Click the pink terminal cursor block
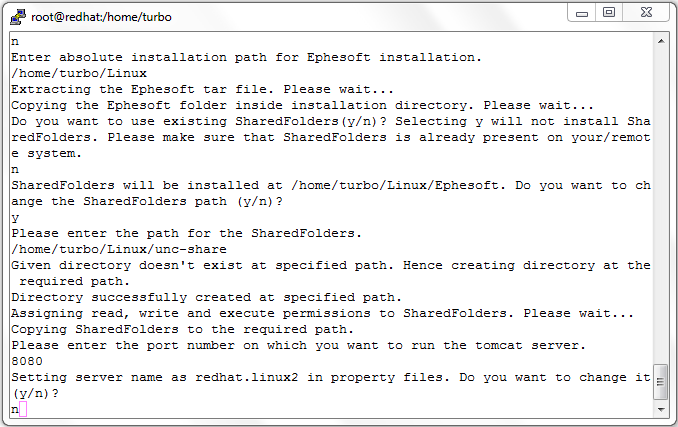This screenshot has height=427, width=678. tap(23, 409)
